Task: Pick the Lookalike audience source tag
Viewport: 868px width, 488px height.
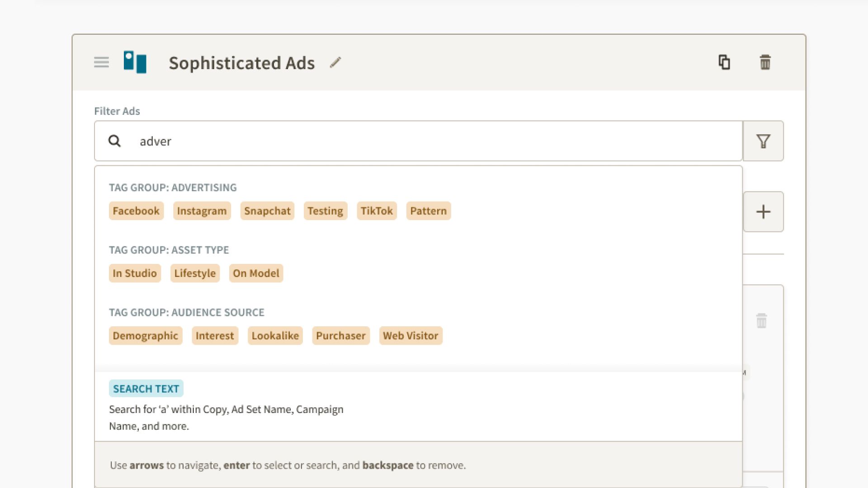Action: click(275, 336)
